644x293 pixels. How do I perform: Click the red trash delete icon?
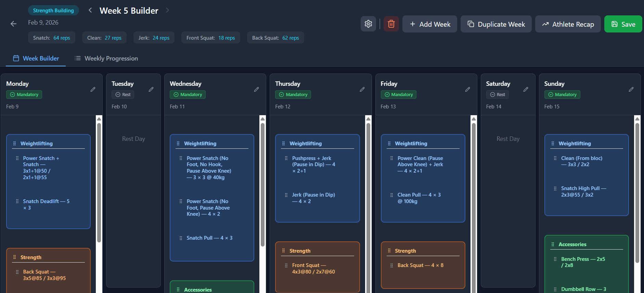[391, 24]
